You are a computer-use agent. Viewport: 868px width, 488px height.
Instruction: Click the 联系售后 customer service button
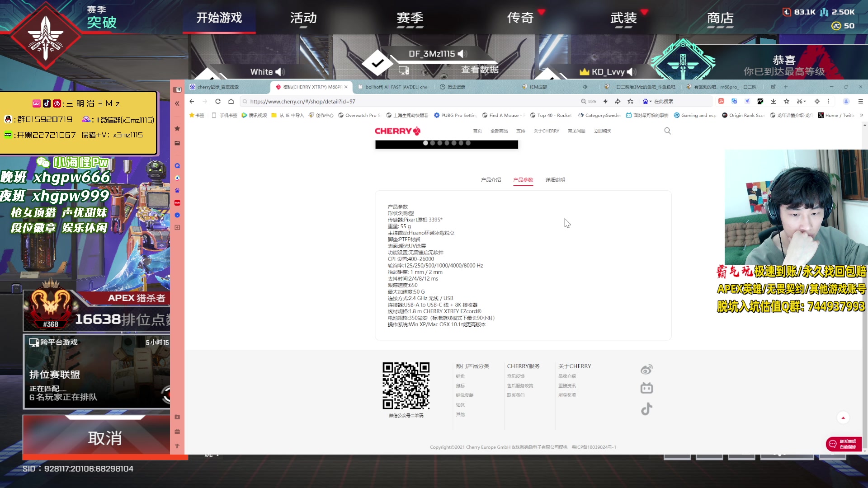[844, 444]
